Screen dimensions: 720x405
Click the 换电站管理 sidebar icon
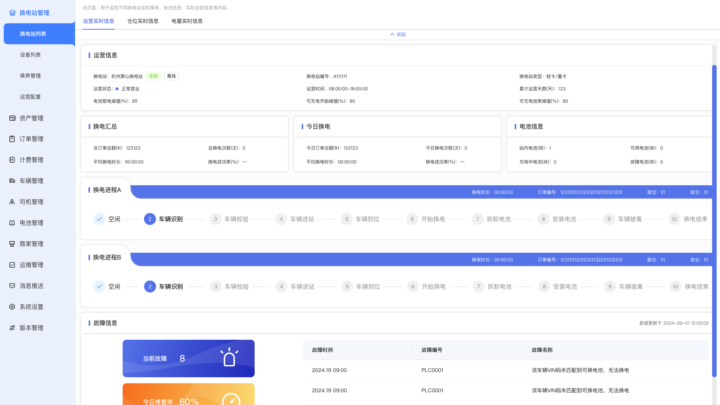click(11, 12)
